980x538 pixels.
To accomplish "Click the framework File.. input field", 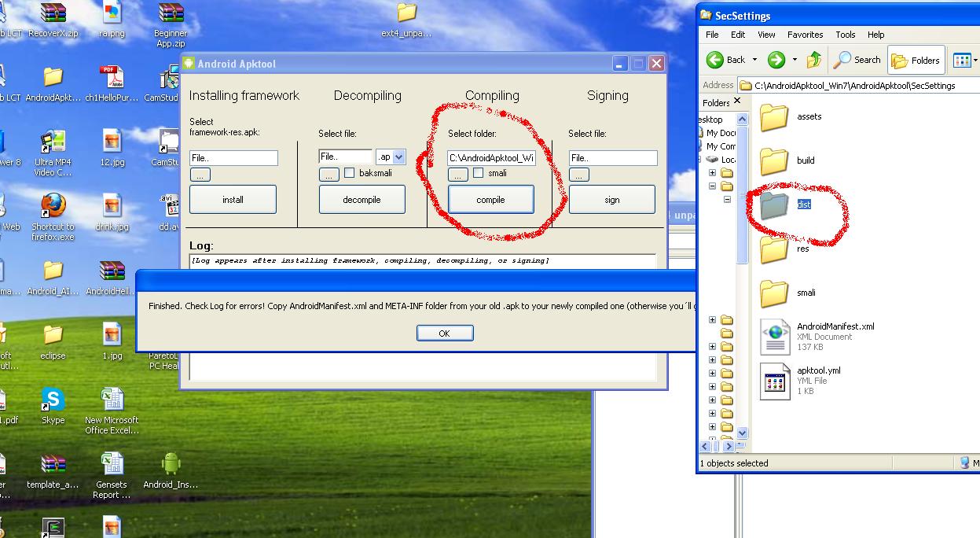I will pos(233,158).
